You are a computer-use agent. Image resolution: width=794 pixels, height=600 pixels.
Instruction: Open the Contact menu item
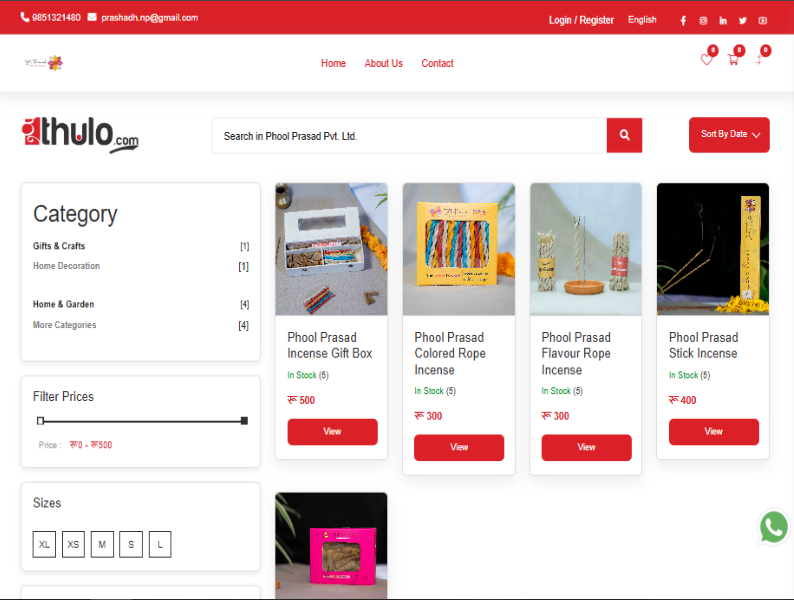[x=437, y=63]
